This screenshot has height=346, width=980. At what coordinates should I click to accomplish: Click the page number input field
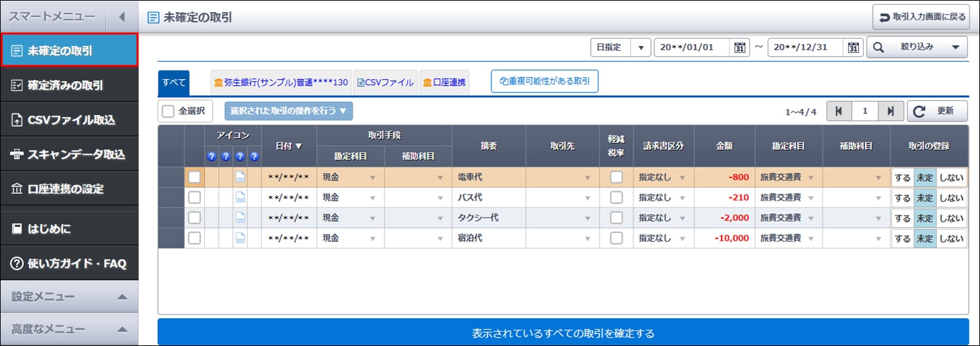(x=864, y=111)
